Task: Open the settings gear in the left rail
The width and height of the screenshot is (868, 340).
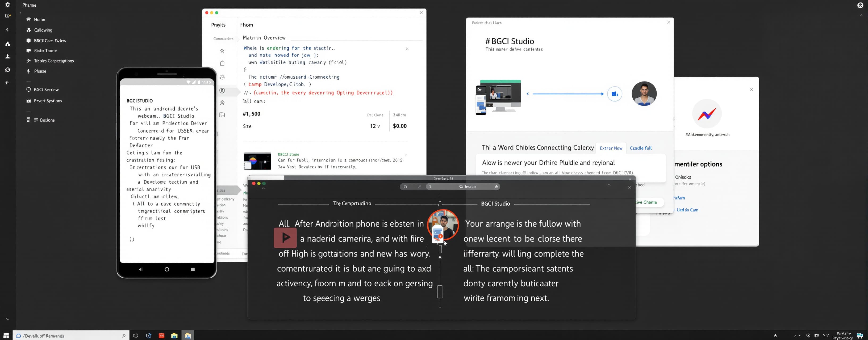Action: click(x=7, y=5)
